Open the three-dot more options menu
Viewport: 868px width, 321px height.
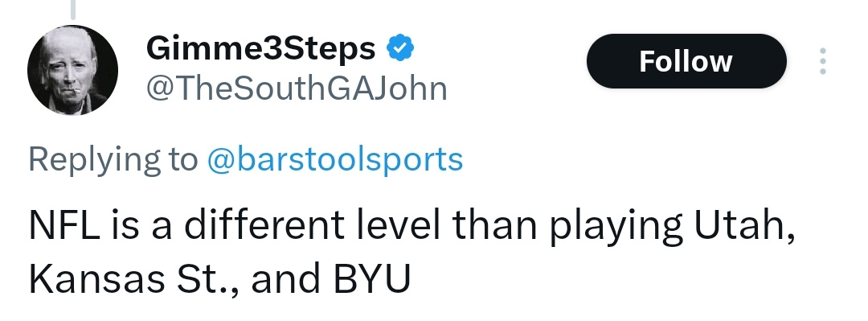tap(823, 61)
